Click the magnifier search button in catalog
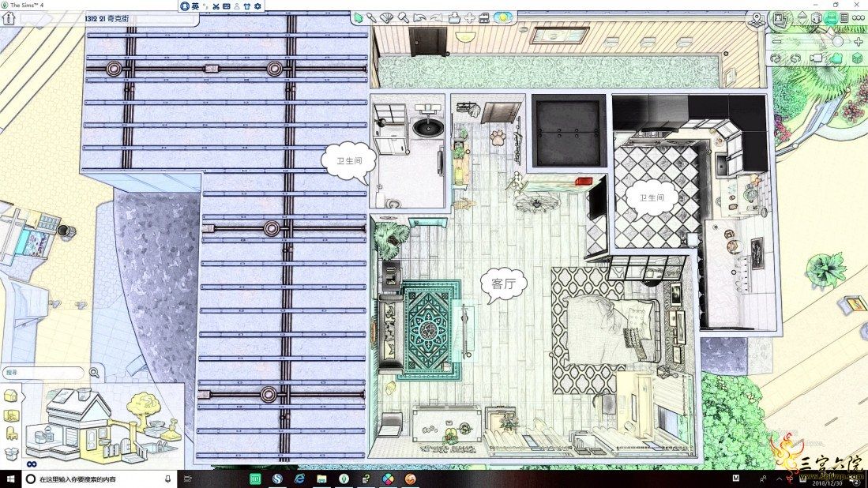This screenshot has height=488, width=868. 95,373
